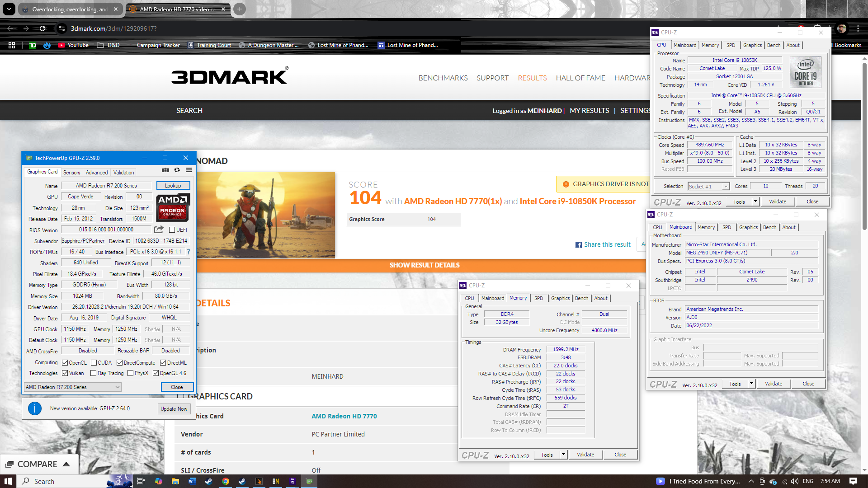The width and height of the screenshot is (868, 488).
Task: Click the Lookup button in GPU-Z
Action: [x=173, y=186]
